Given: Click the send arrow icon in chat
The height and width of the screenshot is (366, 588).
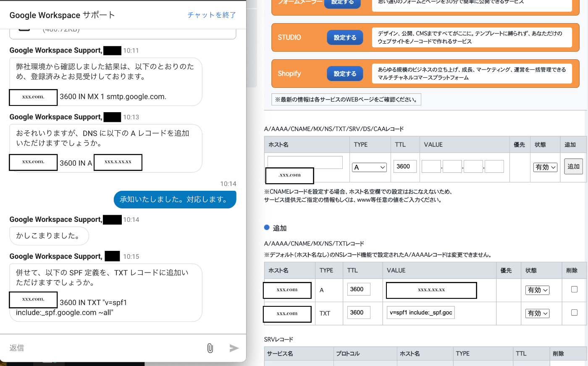Looking at the screenshot, I should 234,348.
